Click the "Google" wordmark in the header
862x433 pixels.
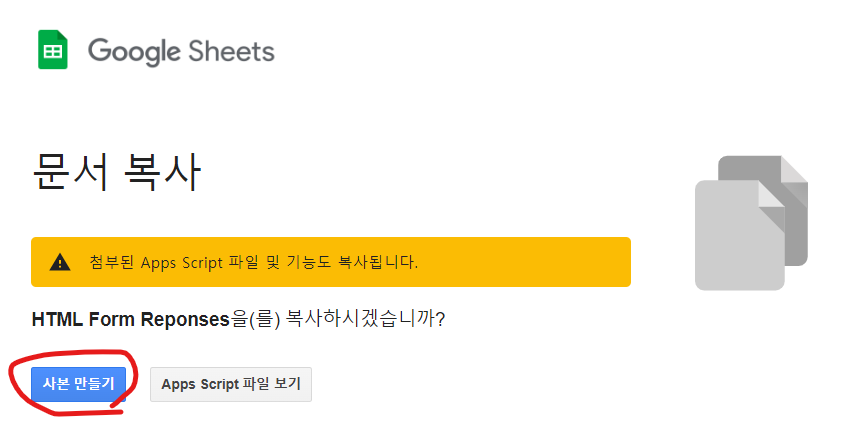pos(134,53)
